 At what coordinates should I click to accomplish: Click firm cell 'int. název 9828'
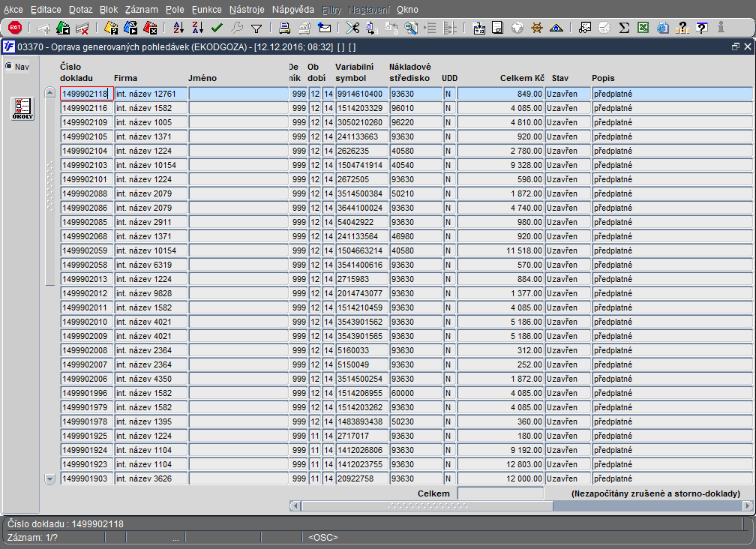tap(151, 293)
